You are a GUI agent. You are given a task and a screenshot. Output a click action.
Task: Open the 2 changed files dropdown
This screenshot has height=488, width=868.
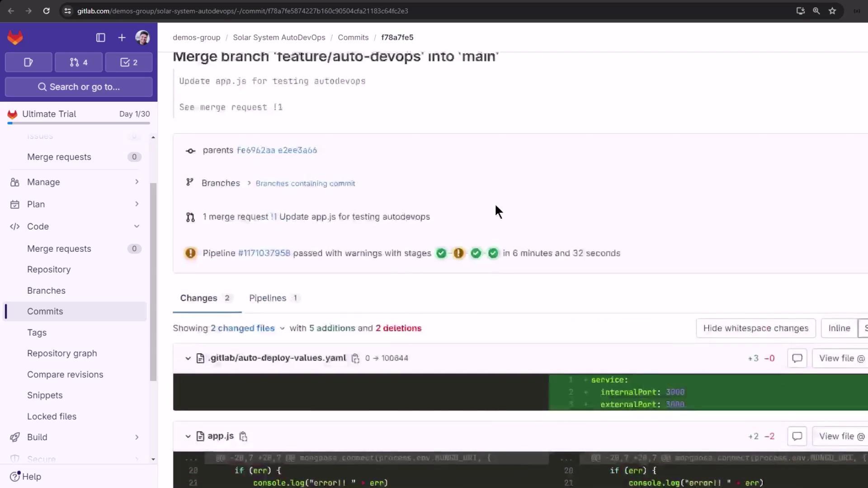247,328
